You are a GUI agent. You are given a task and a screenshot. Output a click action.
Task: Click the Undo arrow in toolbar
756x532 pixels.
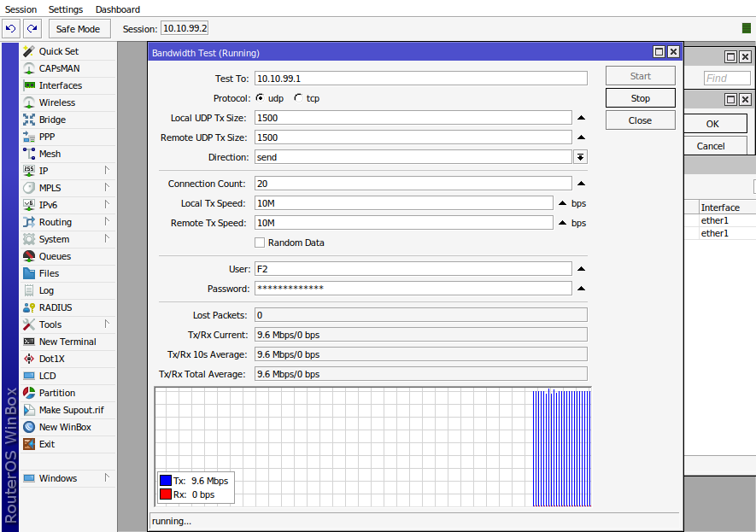click(11, 29)
